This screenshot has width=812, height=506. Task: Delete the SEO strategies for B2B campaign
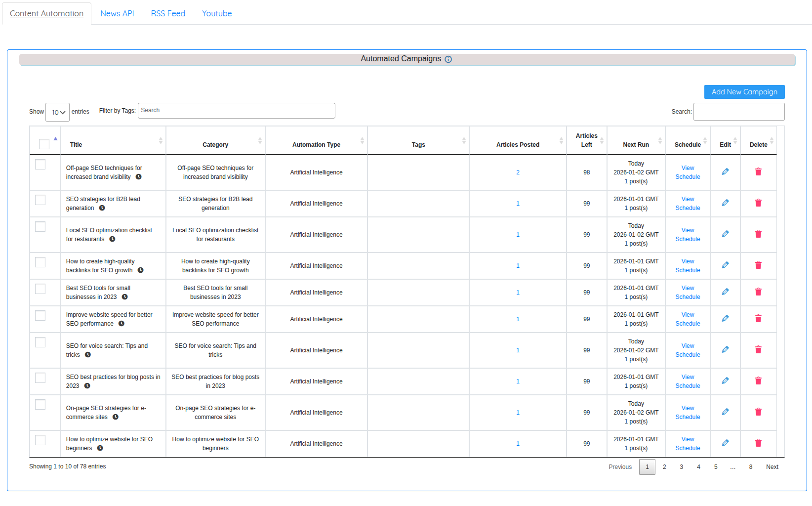tap(758, 203)
